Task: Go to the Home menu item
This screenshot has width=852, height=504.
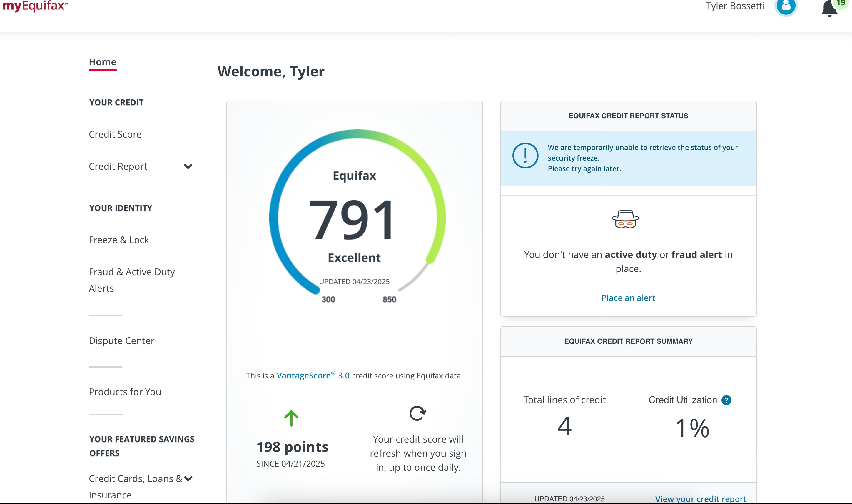Action: coord(103,62)
